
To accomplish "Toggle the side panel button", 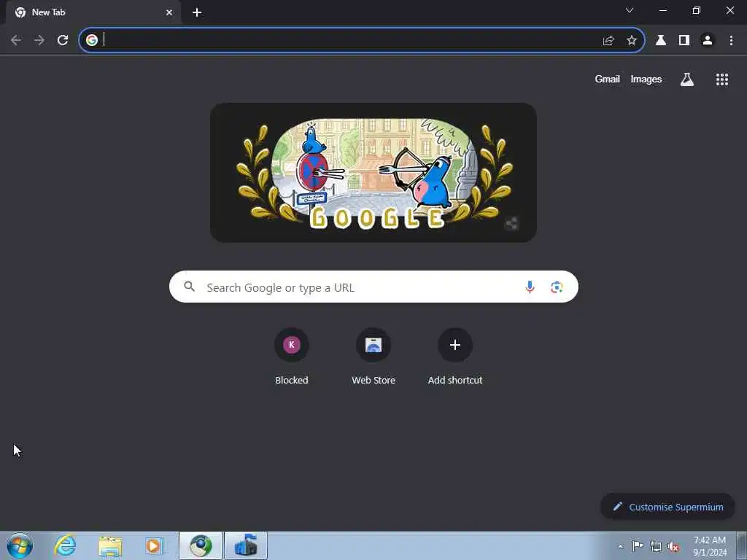I will coord(684,41).
